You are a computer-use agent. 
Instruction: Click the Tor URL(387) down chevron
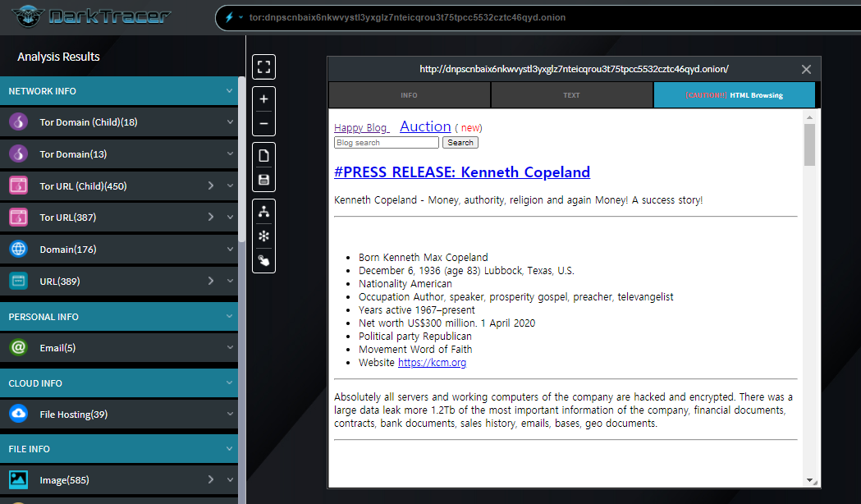point(230,218)
